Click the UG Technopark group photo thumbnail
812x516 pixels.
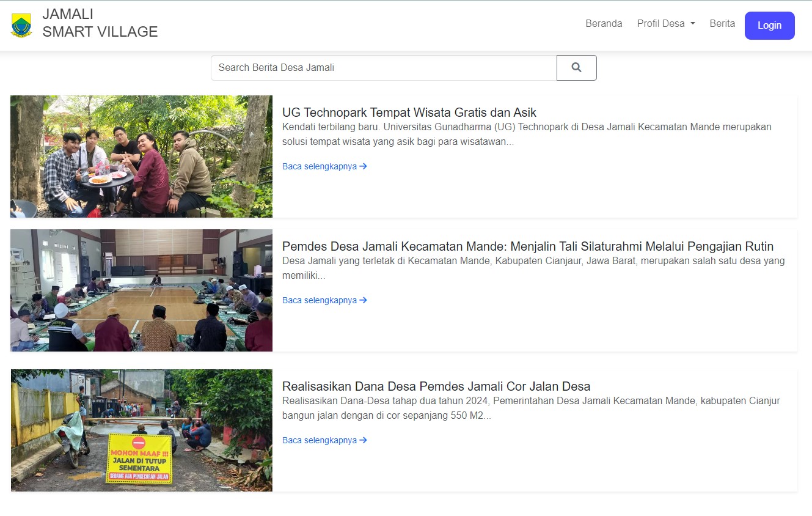(141, 157)
